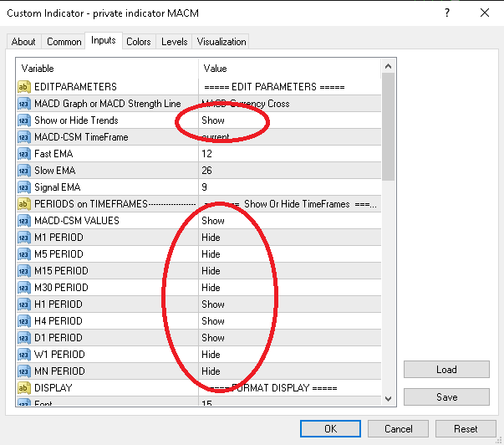
Task: Click the FORMAT DISPLAY value text
Action: 273,388
